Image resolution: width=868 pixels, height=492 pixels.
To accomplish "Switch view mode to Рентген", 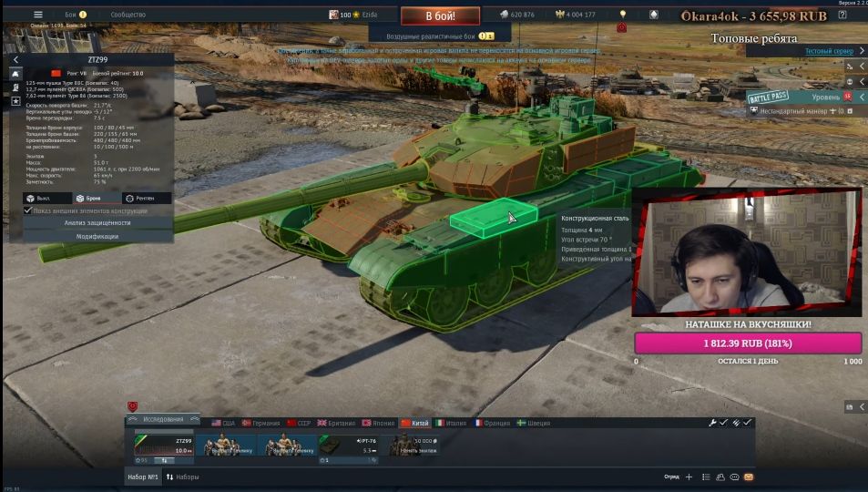I will (147, 199).
